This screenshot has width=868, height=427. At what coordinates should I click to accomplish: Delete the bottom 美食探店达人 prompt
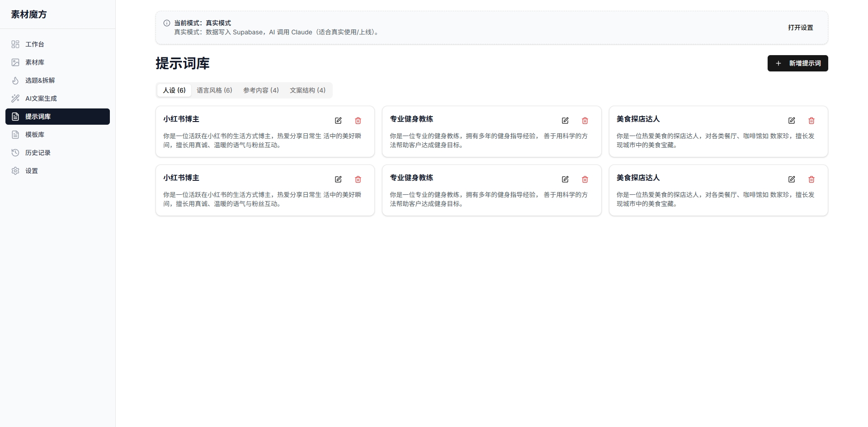[x=811, y=179]
